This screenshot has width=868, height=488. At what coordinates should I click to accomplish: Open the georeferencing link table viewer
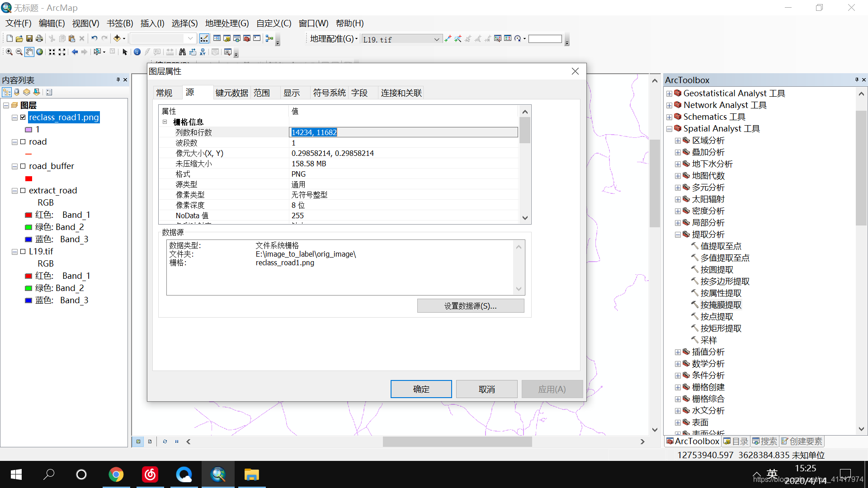[x=508, y=39]
